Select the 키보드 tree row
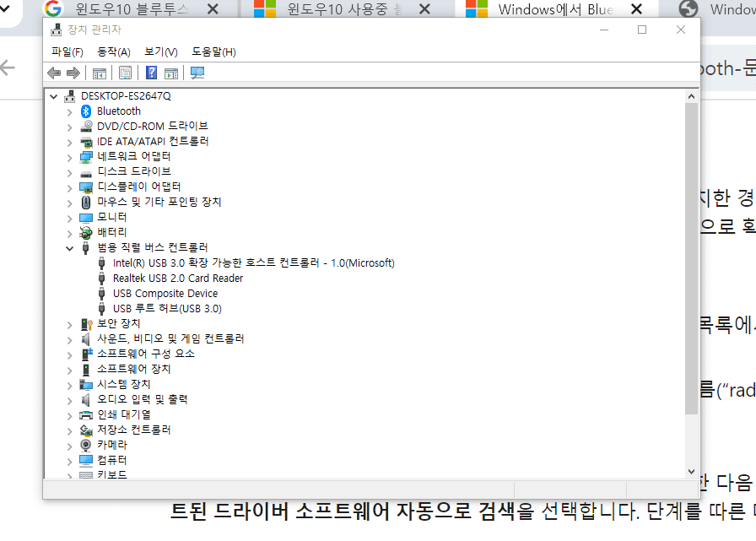This screenshot has height=541, width=756. pos(112,474)
